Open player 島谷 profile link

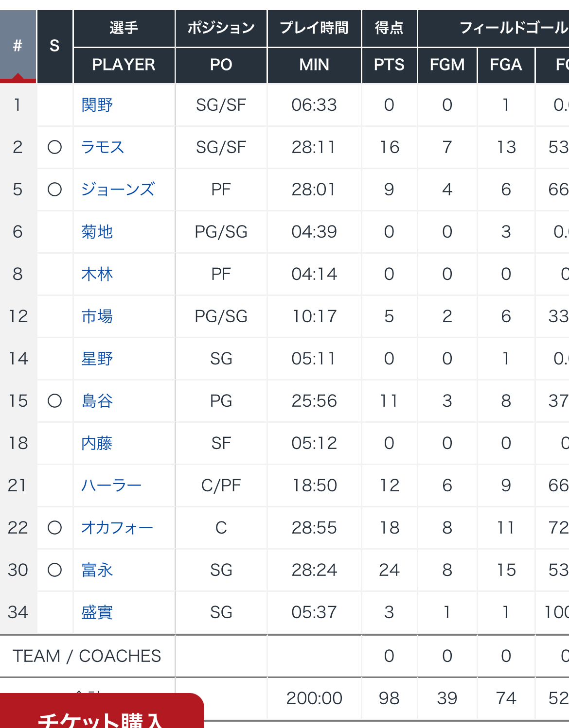97,401
